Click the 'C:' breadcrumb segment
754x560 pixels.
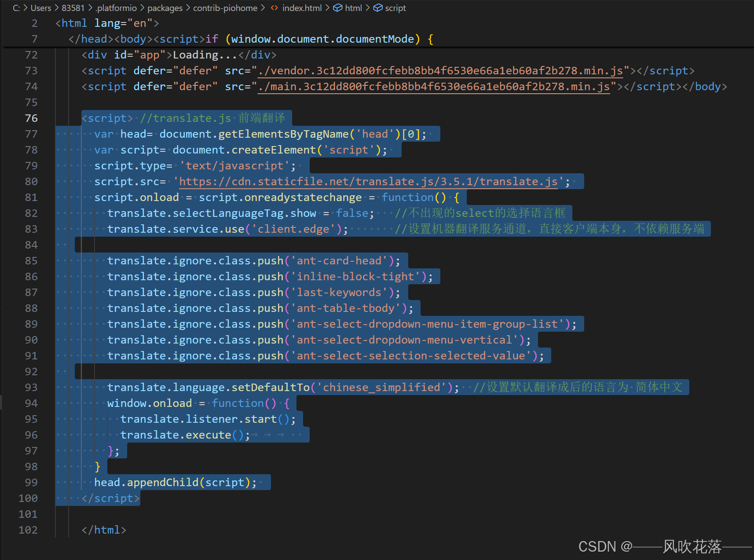(x=16, y=8)
